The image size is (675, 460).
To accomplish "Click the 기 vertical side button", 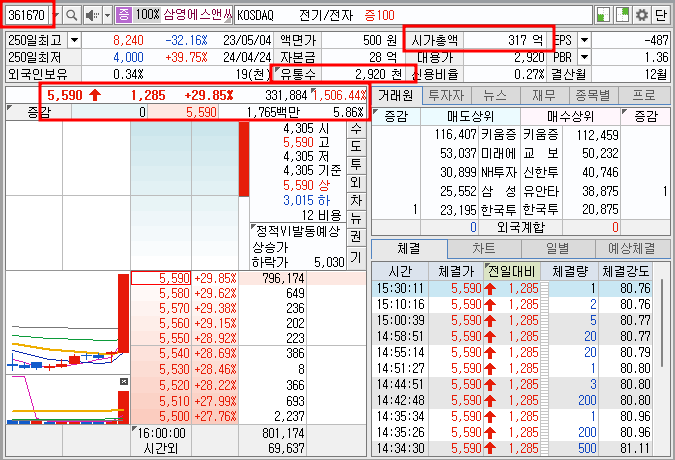I will coord(356,258).
